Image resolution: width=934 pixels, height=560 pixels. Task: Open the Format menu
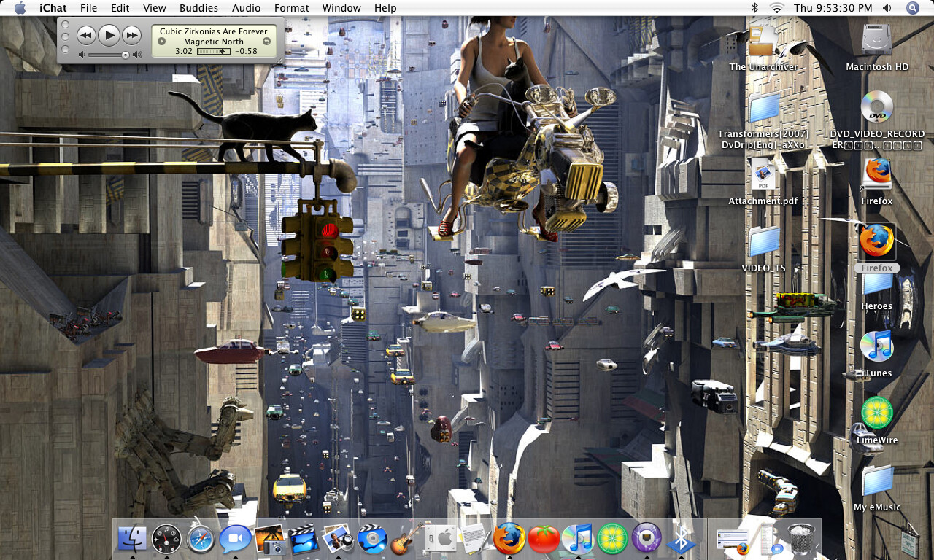point(291,8)
